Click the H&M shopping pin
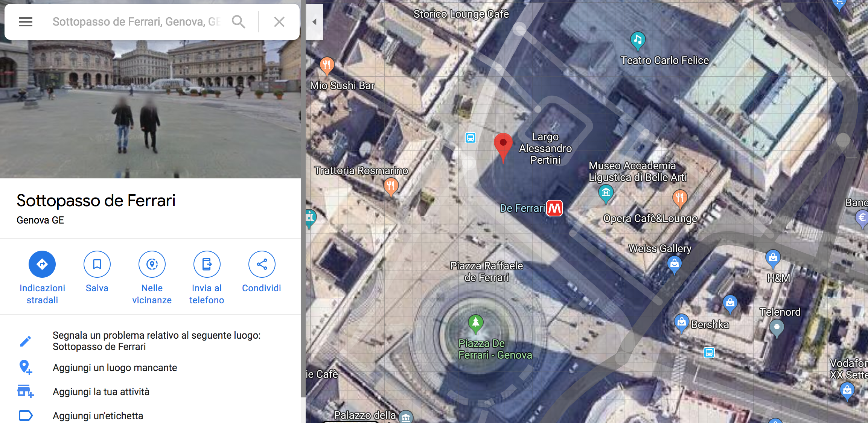This screenshot has height=423, width=868. click(x=773, y=259)
